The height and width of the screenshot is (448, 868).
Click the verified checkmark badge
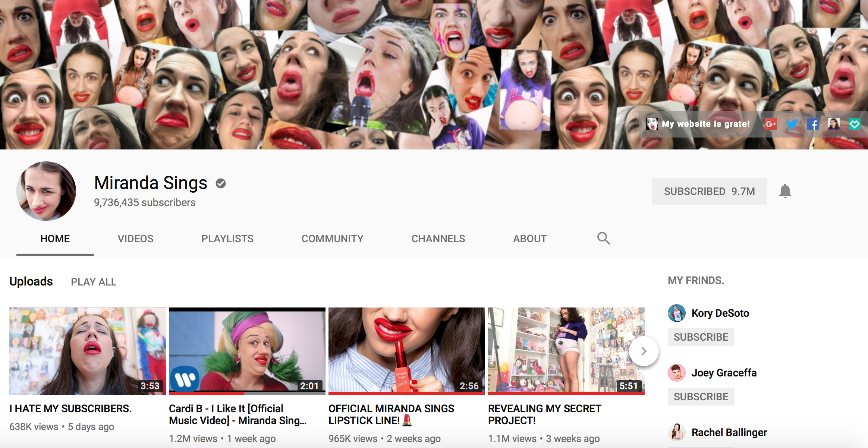[x=221, y=183]
